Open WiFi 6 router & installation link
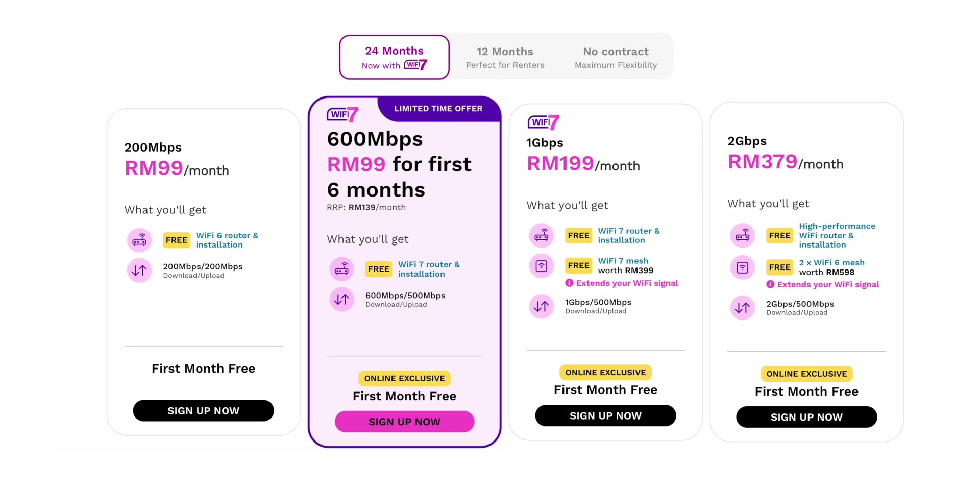 (x=227, y=240)
